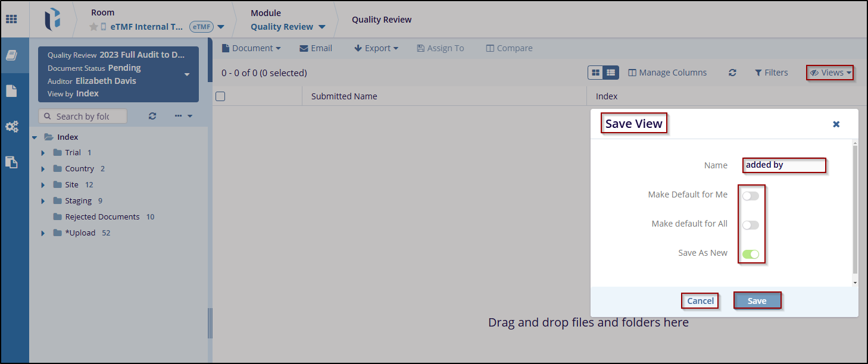Image resolution: width=868 pixels, height=364 pixels.
Task: Enable Make default for All toggle
Action: point(750,225)
